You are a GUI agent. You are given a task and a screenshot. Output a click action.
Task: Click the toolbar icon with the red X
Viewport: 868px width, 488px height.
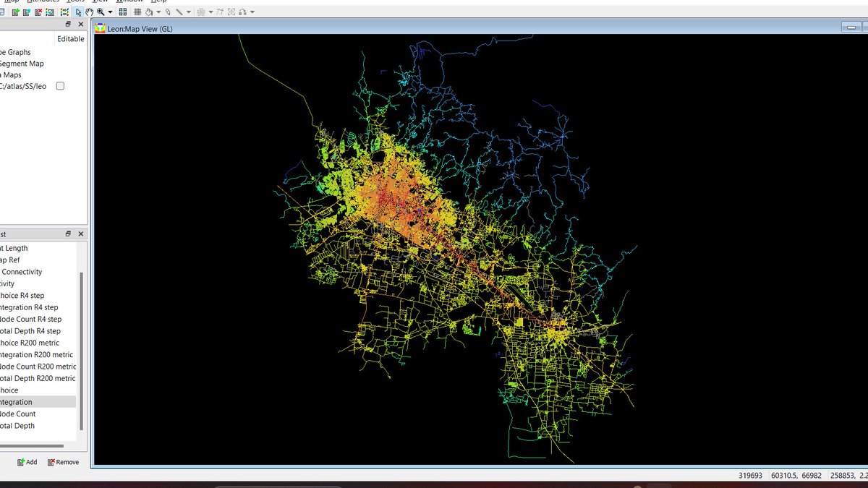pyautogui.click(x=38, y=12)
